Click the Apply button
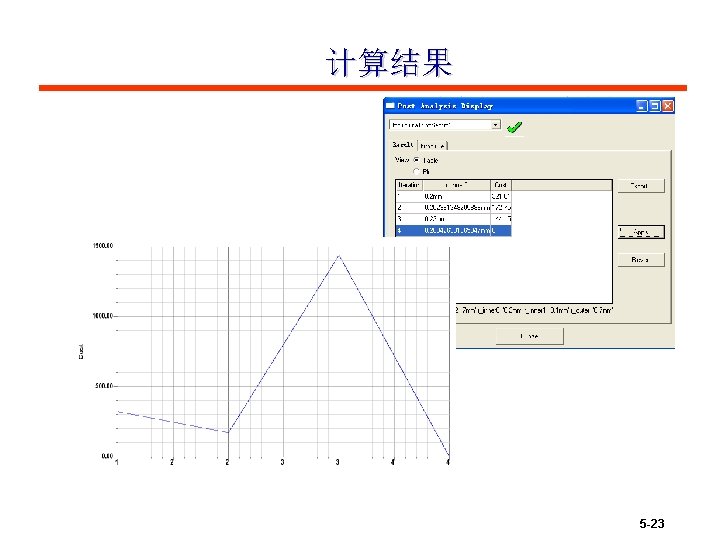Screen dimensions: 720x540 pyautogui.click(x=641, y=232)
